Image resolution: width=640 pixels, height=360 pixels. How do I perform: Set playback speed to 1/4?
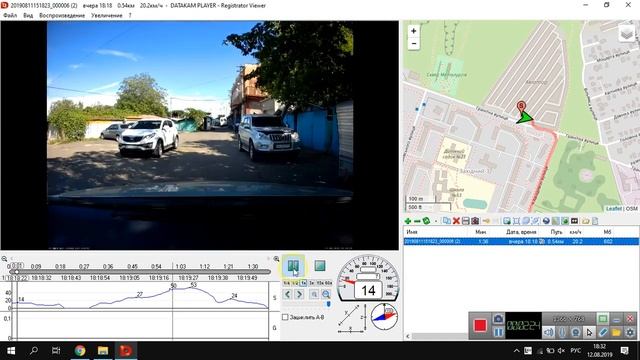pos(287,283)
